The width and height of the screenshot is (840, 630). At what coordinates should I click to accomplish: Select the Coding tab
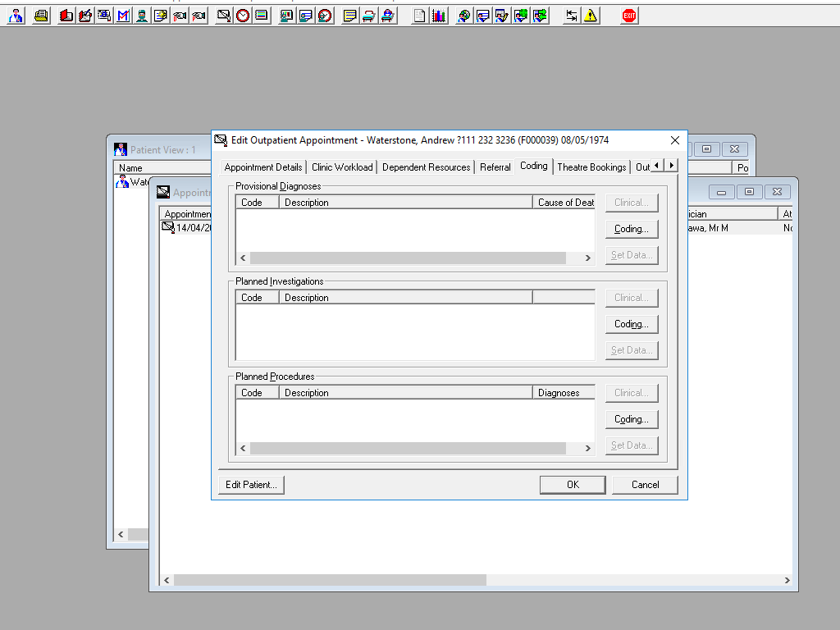point(533,166)
